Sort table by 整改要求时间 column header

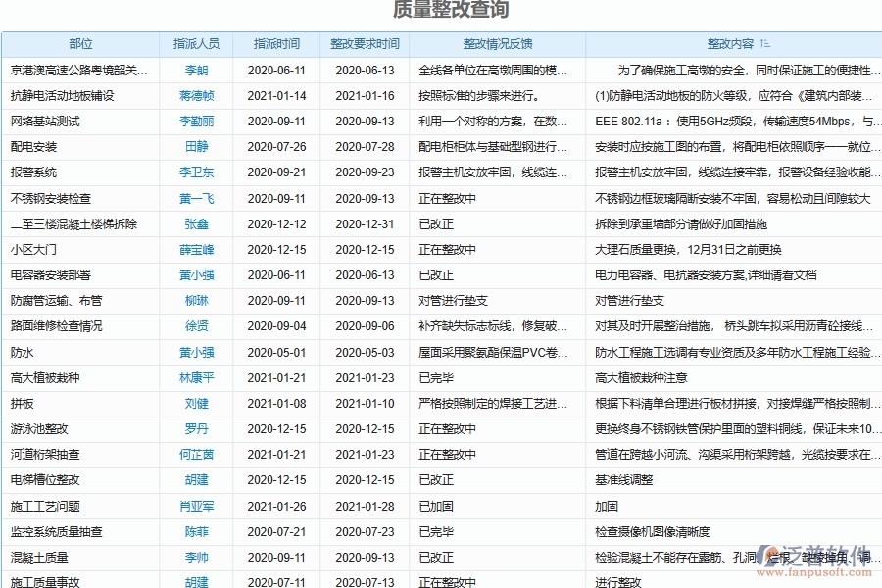[365, 43]
